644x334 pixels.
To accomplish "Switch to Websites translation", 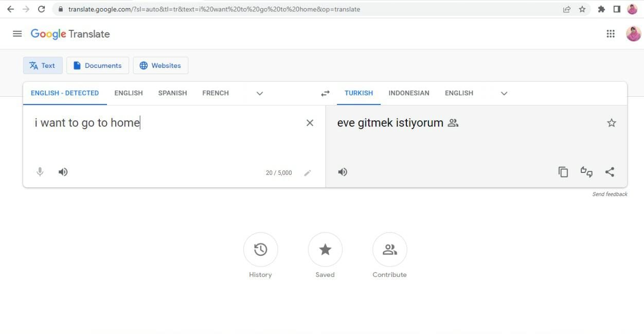I will (x=160, y=65).
